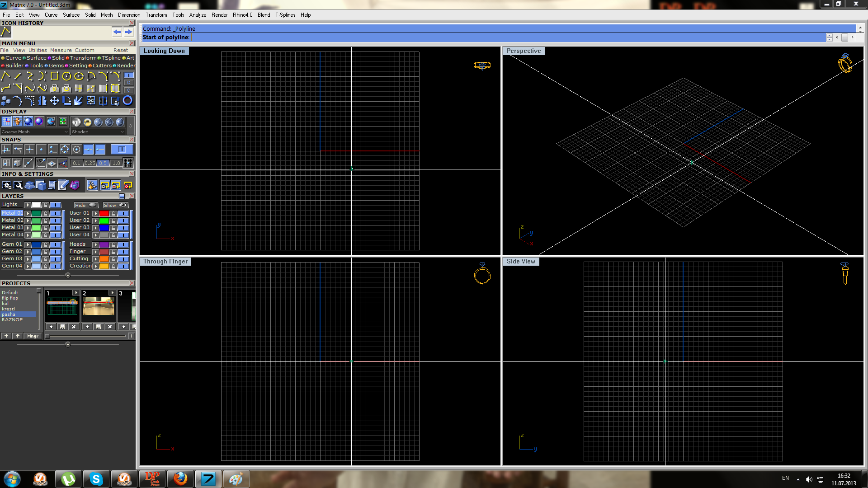Click the Mirror tool icon

point(42,100)
